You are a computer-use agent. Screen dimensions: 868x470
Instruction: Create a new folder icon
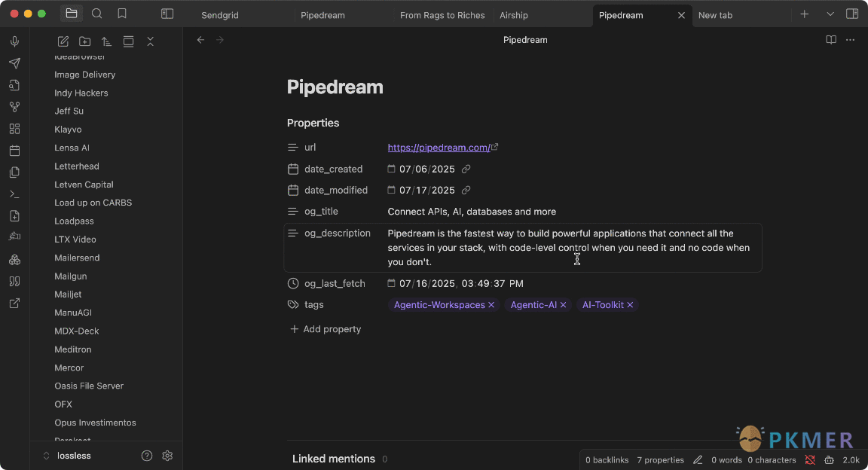click(x=84, y=41)
